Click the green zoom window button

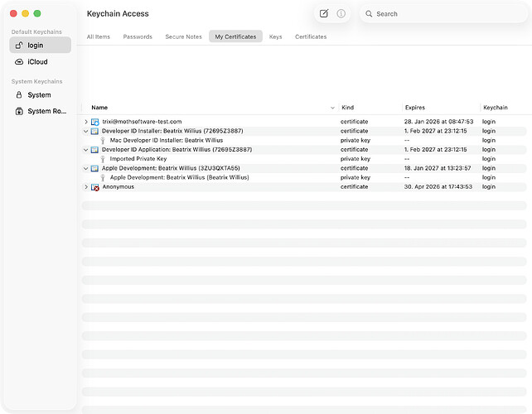37,13
